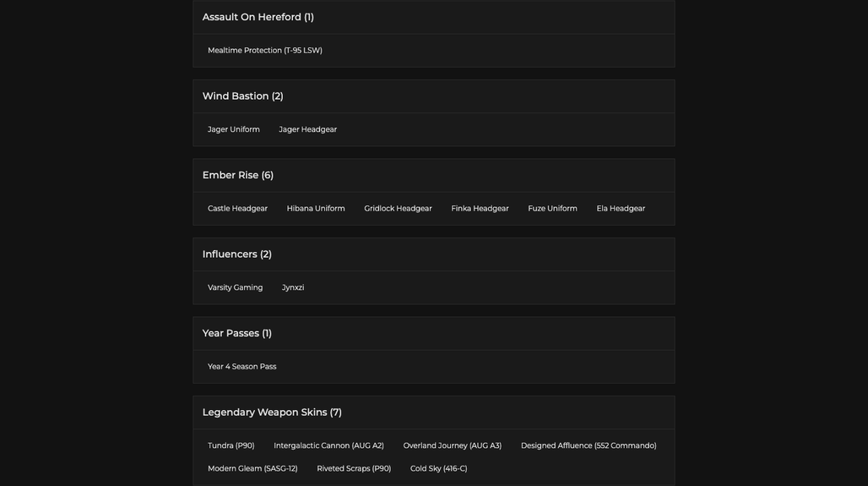Select the Gridlock Headgear entry

pyautogui.click(x=398, y=209)
